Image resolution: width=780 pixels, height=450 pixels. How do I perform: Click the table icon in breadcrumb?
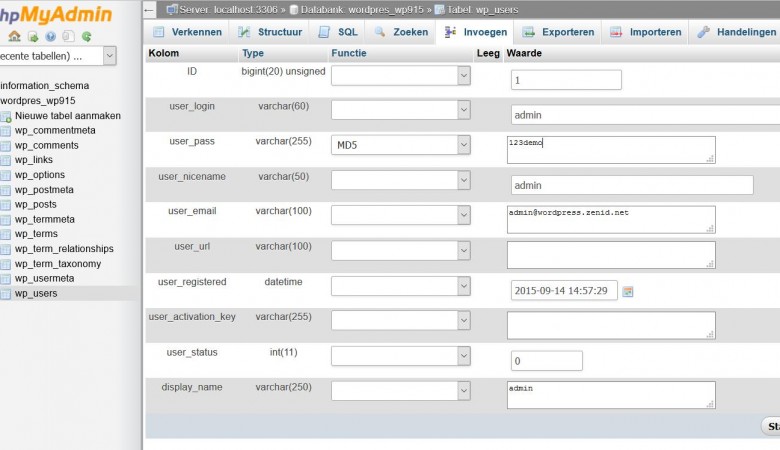point(439,9)
